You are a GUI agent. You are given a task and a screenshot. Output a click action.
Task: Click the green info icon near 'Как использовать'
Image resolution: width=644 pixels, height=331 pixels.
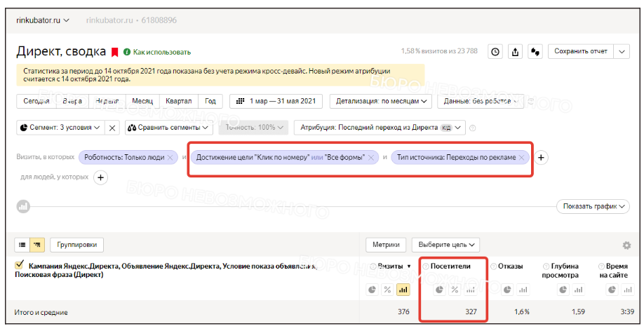click(x=127, y=52)
